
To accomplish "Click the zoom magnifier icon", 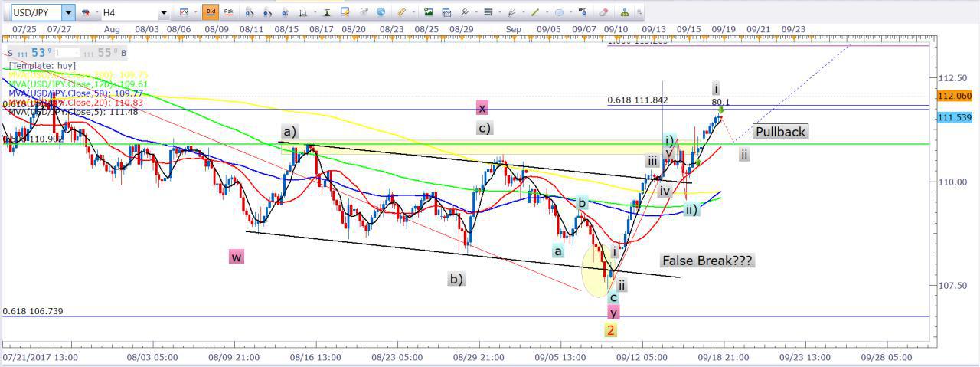I will [303, 12].
